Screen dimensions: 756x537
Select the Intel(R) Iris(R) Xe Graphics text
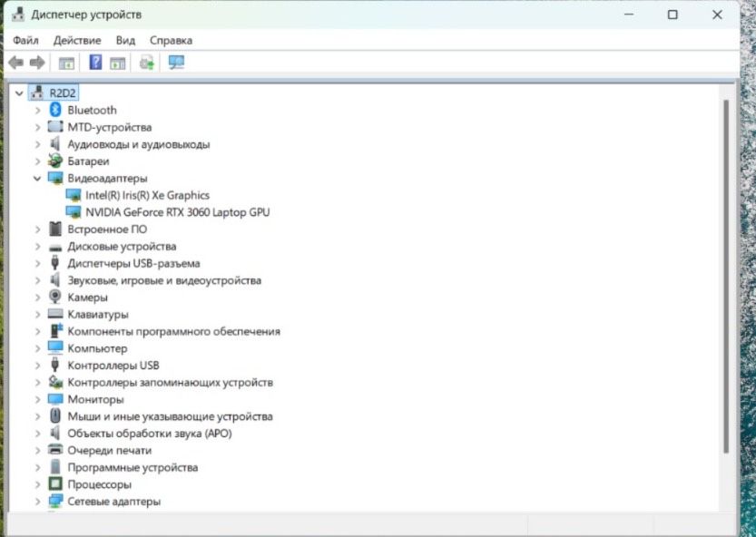(148, 195)
